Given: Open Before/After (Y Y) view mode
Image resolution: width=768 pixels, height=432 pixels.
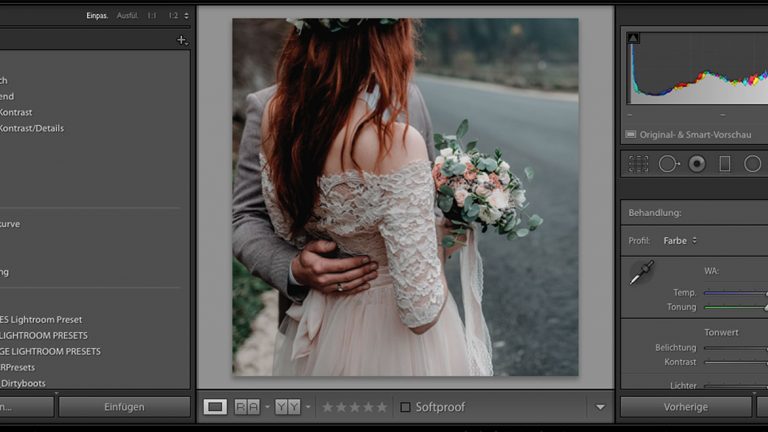Looking at the screenshot, I should (x=287, y=407).
